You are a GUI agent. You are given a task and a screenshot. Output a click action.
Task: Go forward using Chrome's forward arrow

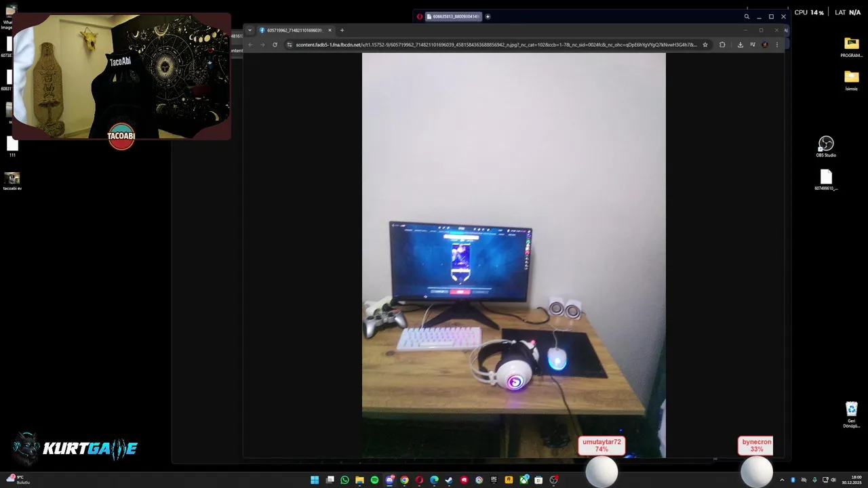pyautogui.click(x=262, y=45)
